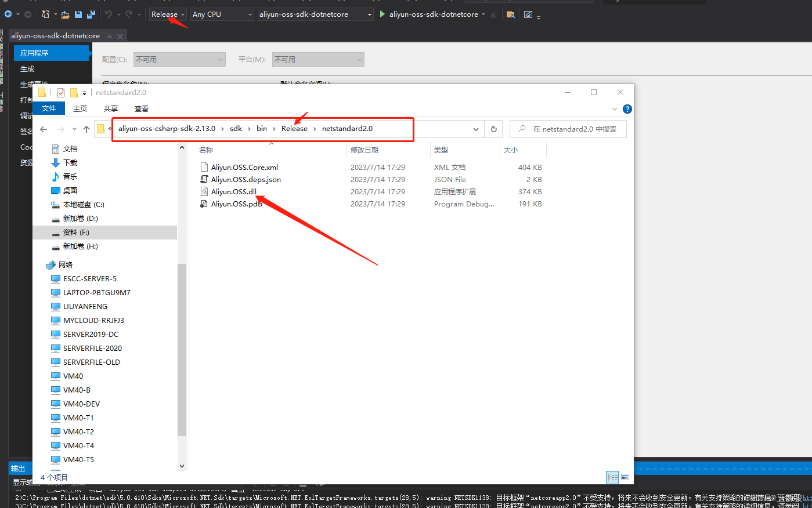Viewport: 812px width, 508px height.
Task: Refresh the netstandard2.0 folder view
Action: (x=494, y=129)
